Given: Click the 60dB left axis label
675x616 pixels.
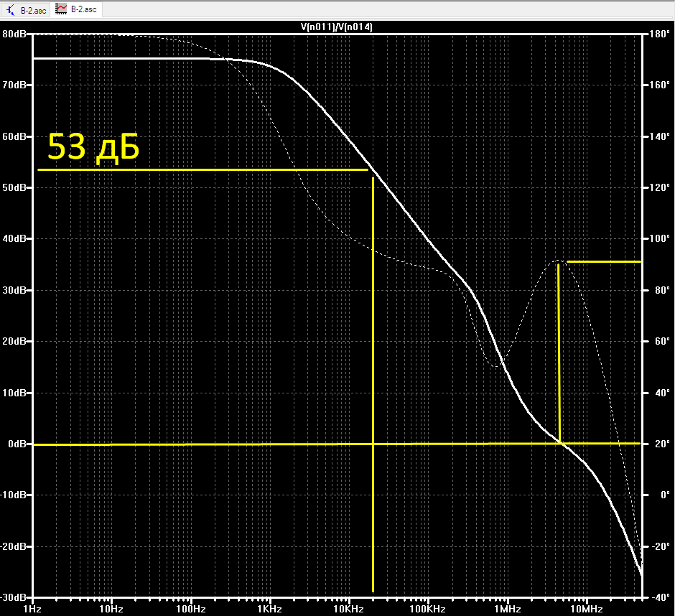Looking at the screenshot, I should point(14,136).
